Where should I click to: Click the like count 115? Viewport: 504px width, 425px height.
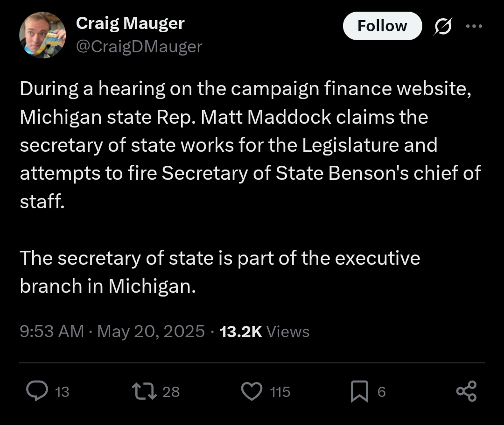(280, 392)
